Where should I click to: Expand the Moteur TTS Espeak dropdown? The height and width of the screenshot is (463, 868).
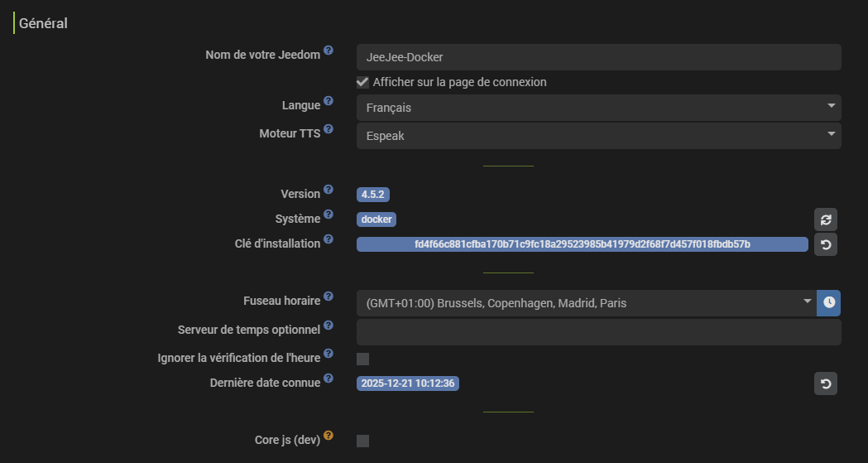(598, 136)
